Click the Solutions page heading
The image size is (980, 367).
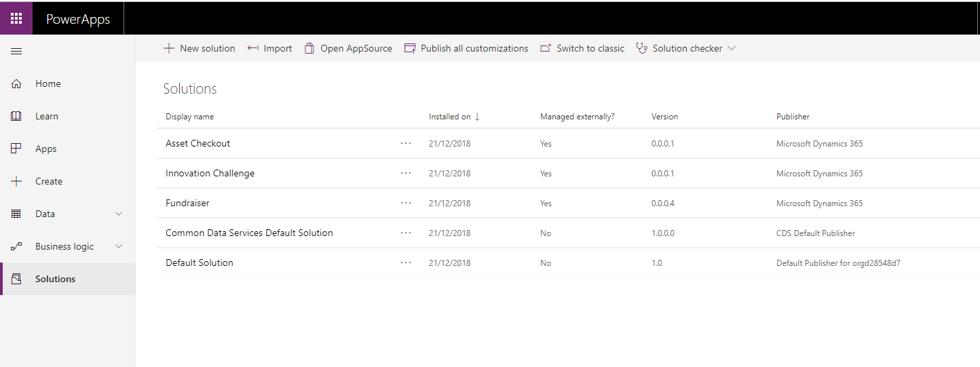click(x=190, y=89)
